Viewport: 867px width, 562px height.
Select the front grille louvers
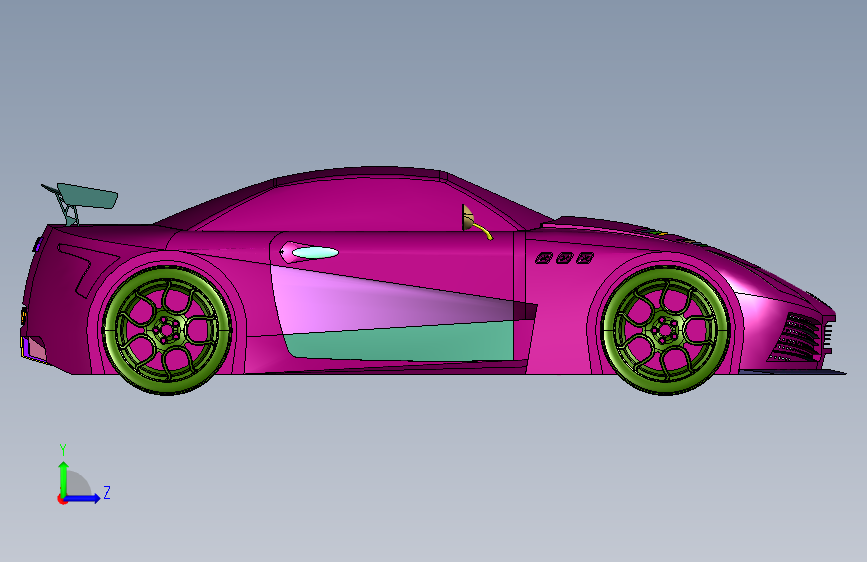point(795,337)
